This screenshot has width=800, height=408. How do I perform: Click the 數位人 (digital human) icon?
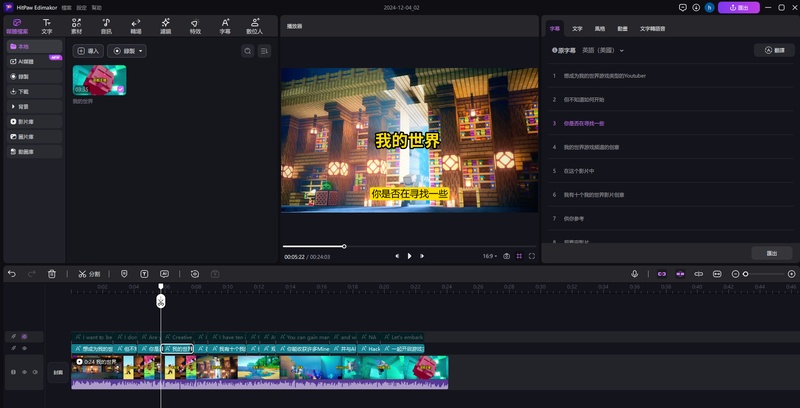(x=254, y=25)
